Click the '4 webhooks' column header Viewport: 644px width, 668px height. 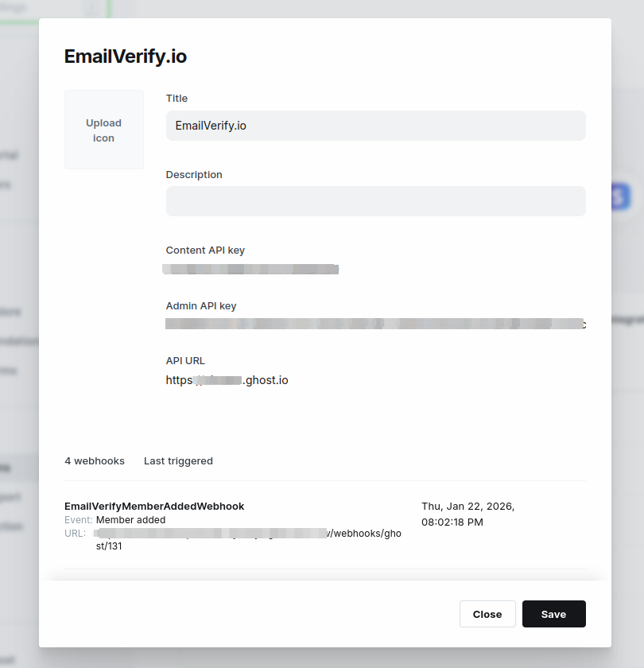tap(95, 461)
